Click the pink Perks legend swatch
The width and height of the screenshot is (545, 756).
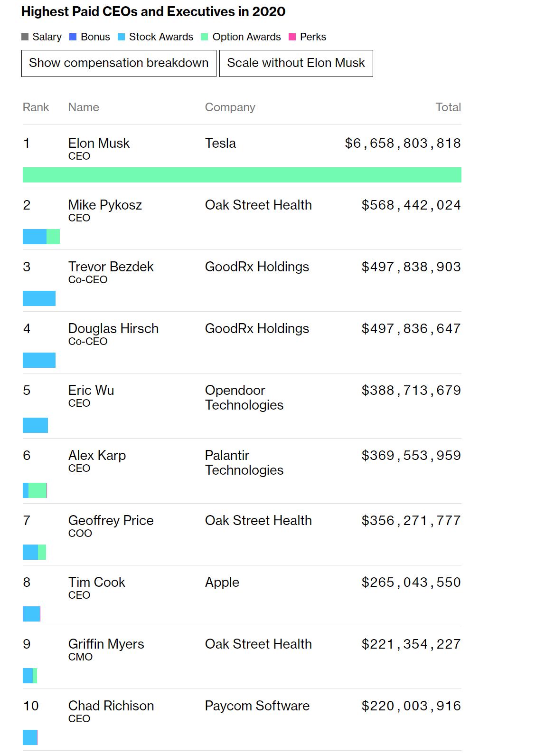point(292,37)
